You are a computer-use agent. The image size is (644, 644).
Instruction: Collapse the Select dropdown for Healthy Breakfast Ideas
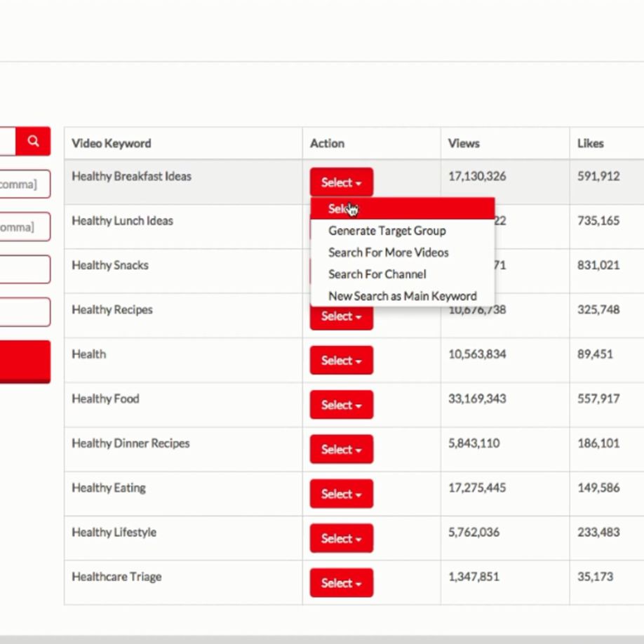click(341, 182)
